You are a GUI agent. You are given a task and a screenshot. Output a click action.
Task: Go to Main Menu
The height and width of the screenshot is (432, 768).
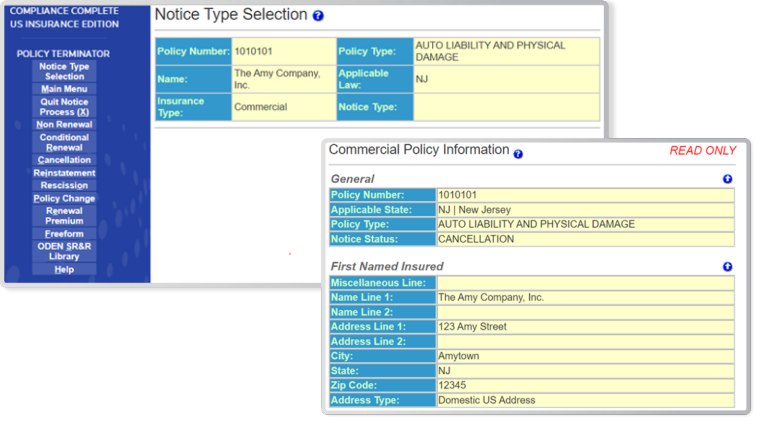point(64,90)
